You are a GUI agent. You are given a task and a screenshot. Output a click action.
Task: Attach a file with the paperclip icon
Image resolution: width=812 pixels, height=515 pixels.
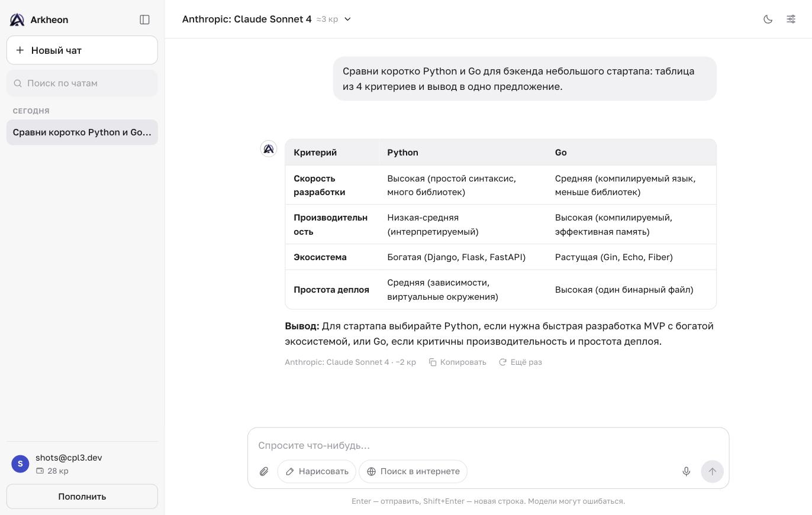click(264, 471)
